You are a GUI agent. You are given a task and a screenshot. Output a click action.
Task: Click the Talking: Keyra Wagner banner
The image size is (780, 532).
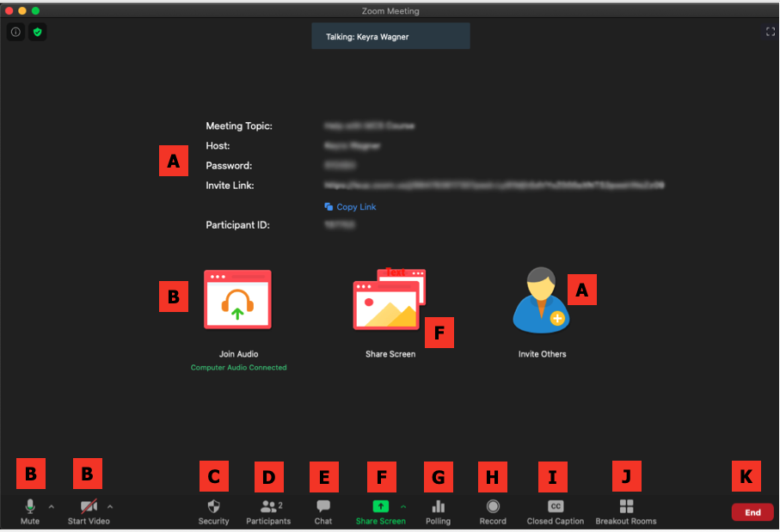click(390, 36)
